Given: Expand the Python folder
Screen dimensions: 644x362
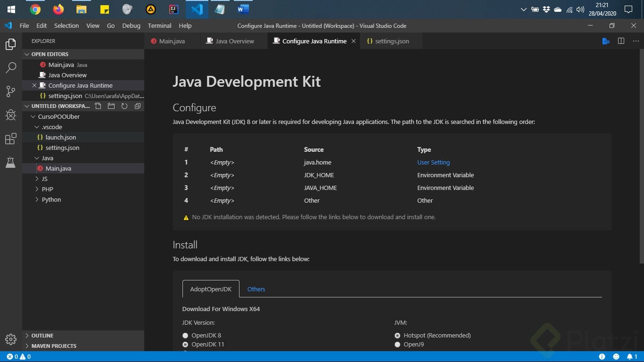Looking at the screenshot, I should point(51,199).
